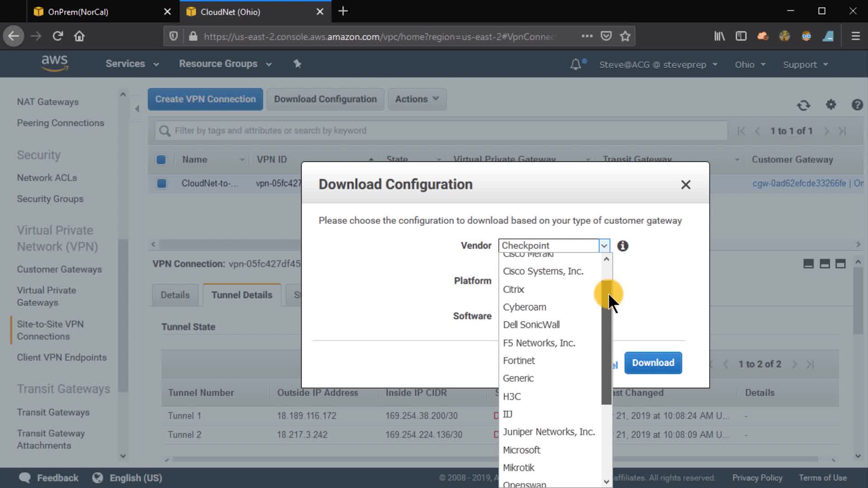Click the VPN filter search field
Image resolution: width=868 pixels, height=488 pixels.
(441, 131)
